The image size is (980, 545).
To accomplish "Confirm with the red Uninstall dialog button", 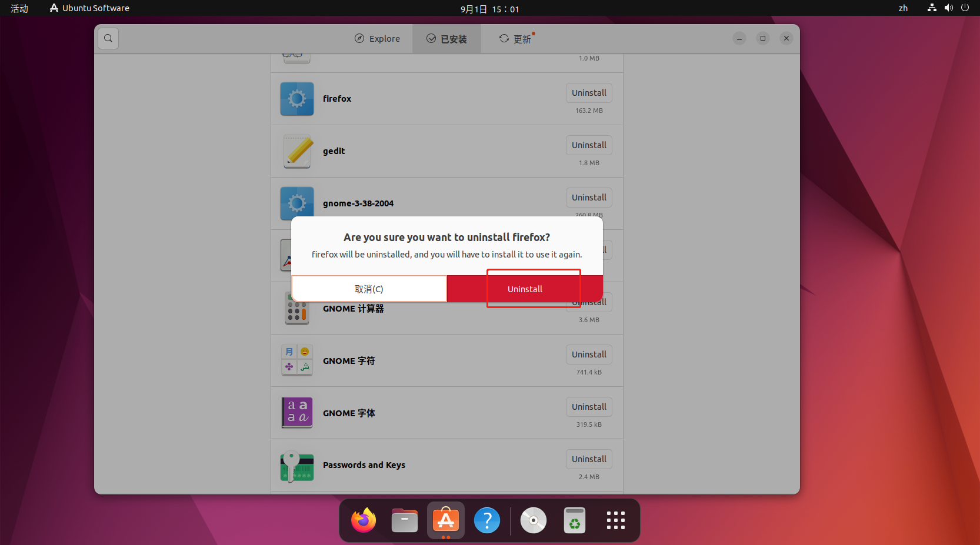I will click(x=525, y=289).
